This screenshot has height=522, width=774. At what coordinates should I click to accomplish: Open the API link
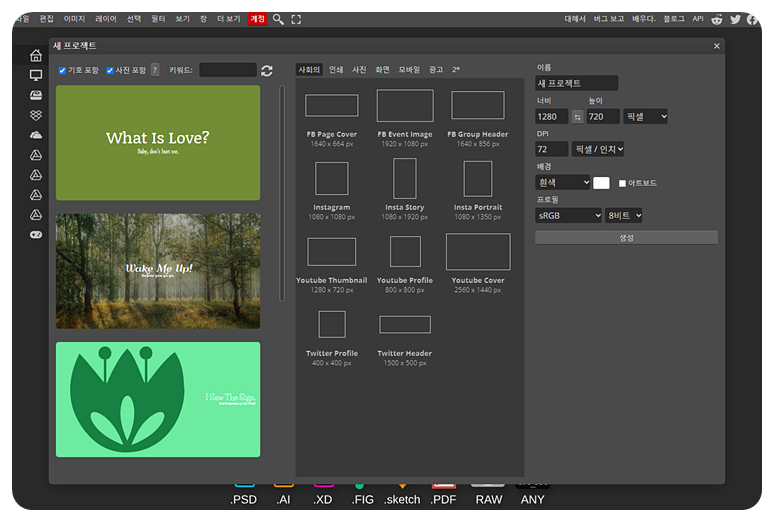click(697, 19)
